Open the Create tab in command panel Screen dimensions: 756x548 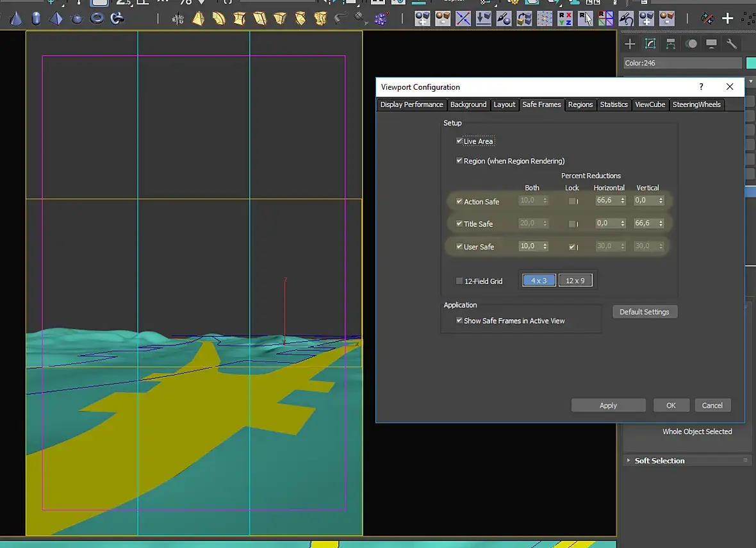pos(630,44)
